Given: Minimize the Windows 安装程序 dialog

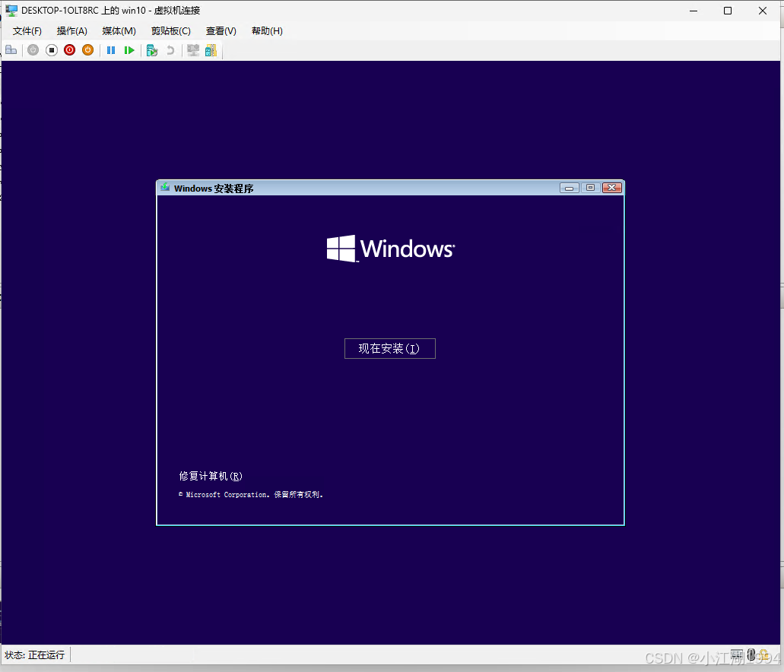Looking at the screenshot, I should (x=569, y=188).
